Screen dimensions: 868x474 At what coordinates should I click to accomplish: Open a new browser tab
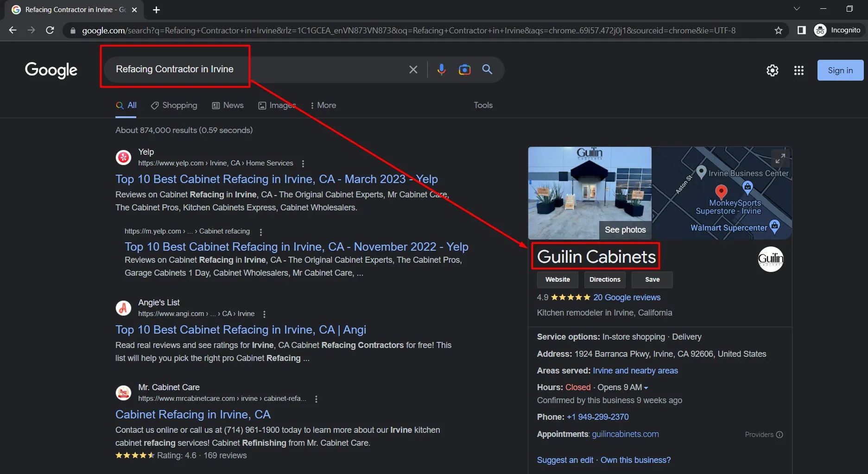pyautogui.click(x=156, y=10)
